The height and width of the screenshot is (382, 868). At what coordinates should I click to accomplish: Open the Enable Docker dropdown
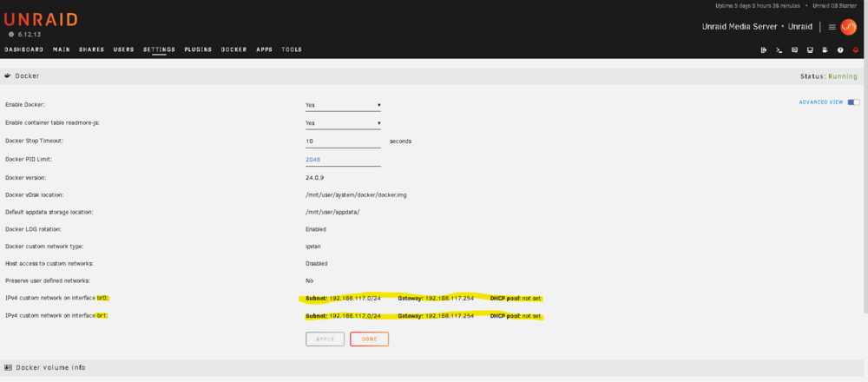pos(343,105)
